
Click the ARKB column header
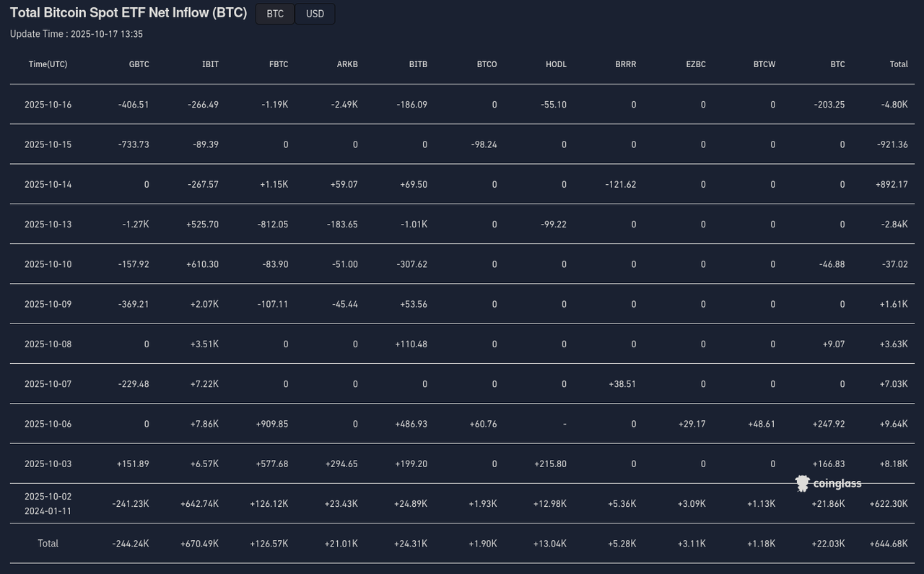click(x=347, y=64)
